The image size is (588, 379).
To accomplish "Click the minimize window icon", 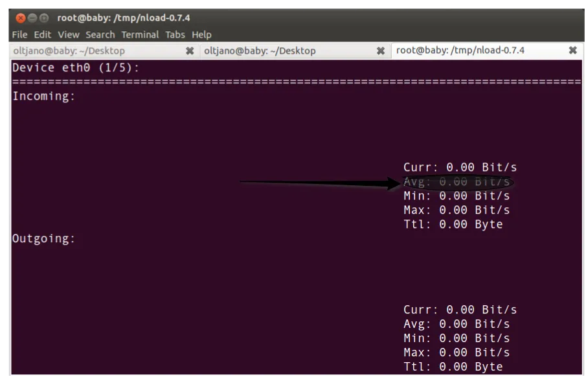I will [32, 17].
